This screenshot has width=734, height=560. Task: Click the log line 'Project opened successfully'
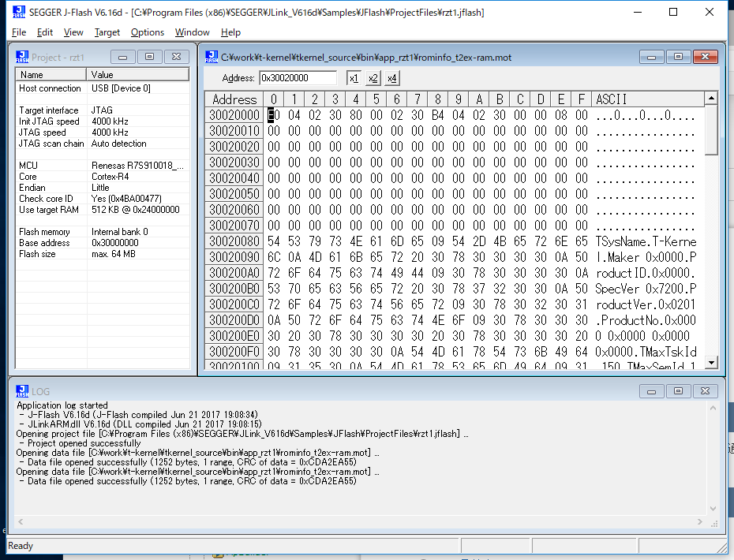point(84,443)
